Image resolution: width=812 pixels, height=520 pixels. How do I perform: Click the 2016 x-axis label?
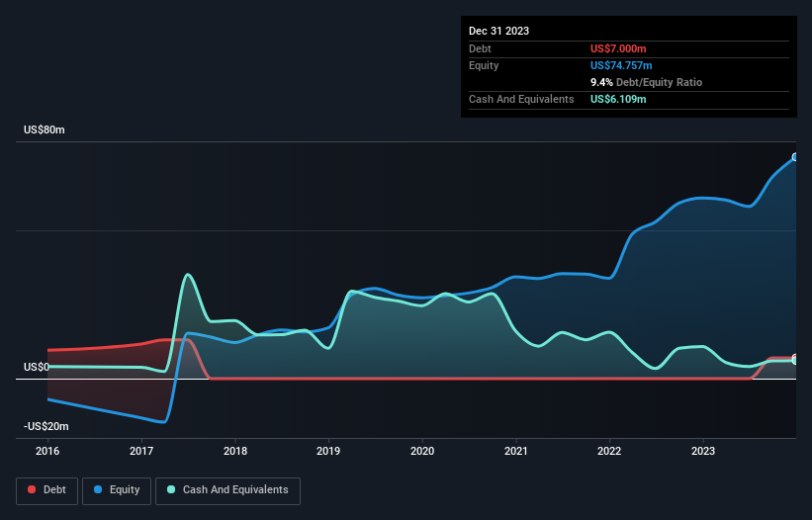pos(47,451)
